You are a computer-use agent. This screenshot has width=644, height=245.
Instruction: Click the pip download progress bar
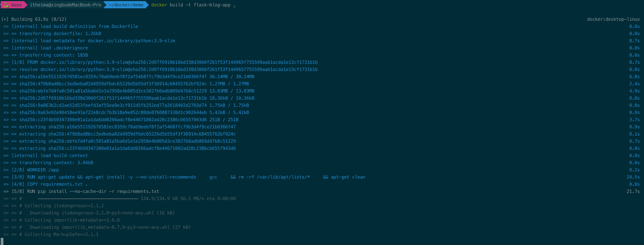tap(88, 199)
